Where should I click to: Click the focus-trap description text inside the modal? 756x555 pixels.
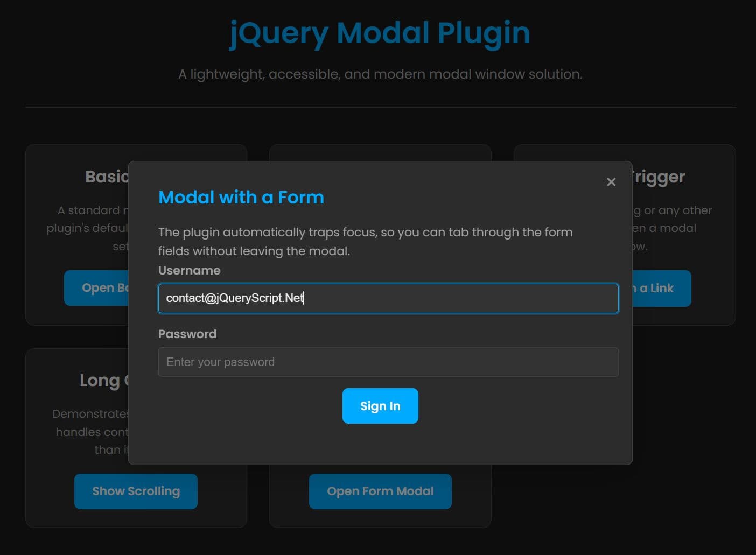point(365,241)
